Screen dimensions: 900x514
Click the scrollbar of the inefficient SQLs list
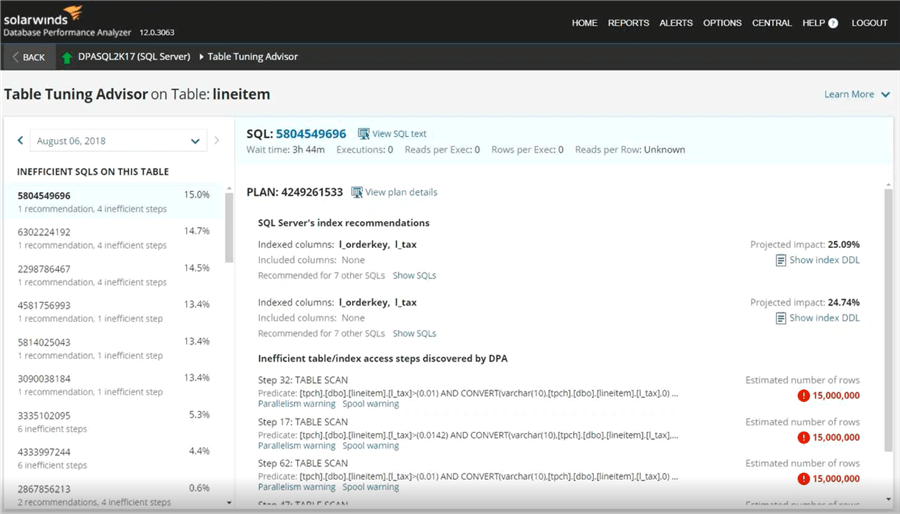coord(228,230)
